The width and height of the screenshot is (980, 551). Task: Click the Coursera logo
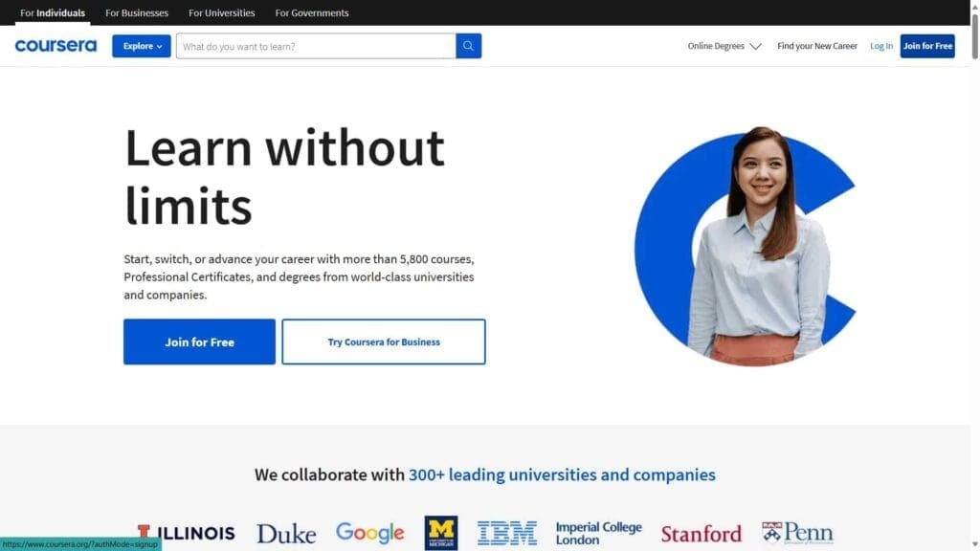pyautogui.click(x=56, y=45)
